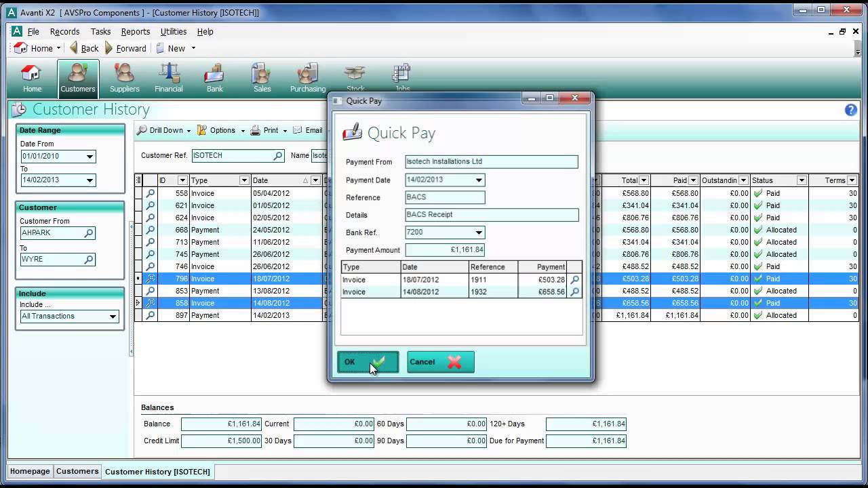Open the Bank module icon
Image resolution: width=868 pixels, height=488 pixels.
[214, 79]
